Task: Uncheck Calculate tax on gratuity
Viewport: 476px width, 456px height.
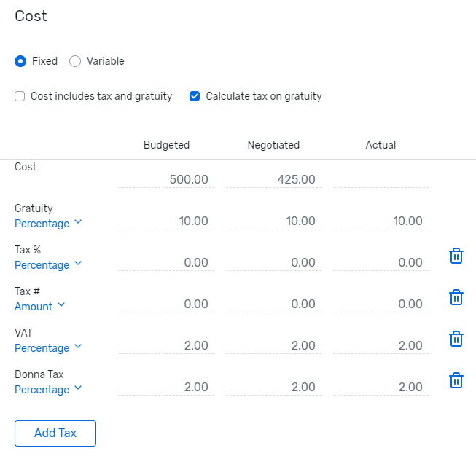Action: (x=195, y=96)
